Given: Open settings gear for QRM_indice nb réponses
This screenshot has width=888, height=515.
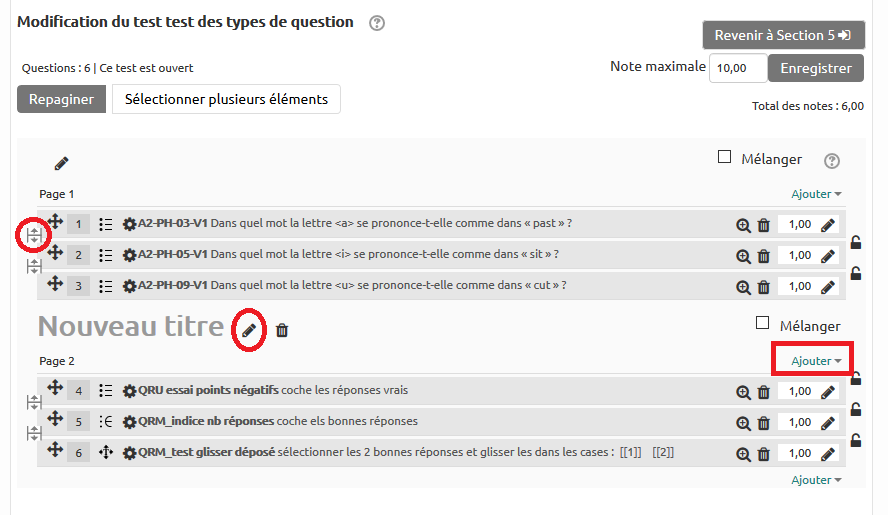Looking at the screenshot, I should (x=129, y=422).
